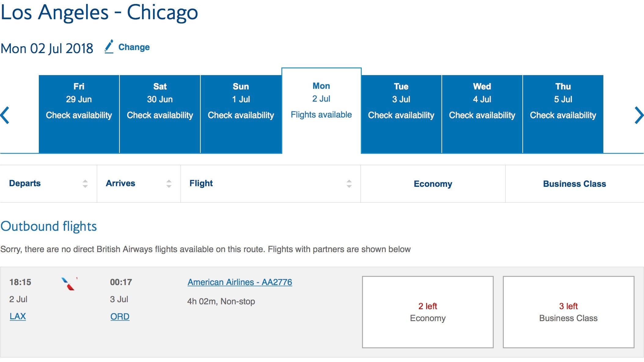The height and width of the screenshot is (362, 644).
Task: Sort flights by Arrives column arrows
Action: pyautogui.click(x=169, y=183)
